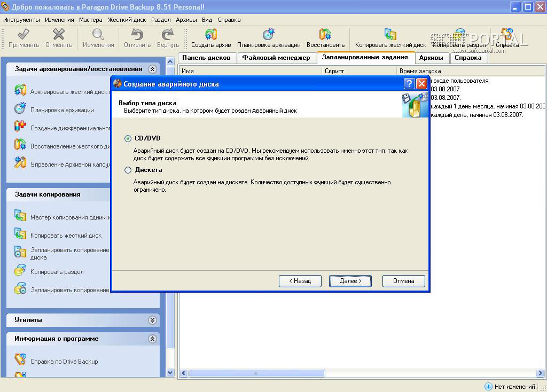The image size is (547, 392).
Task: Open sidebar Планировка архивации clock icon
Action: (20, 108)
